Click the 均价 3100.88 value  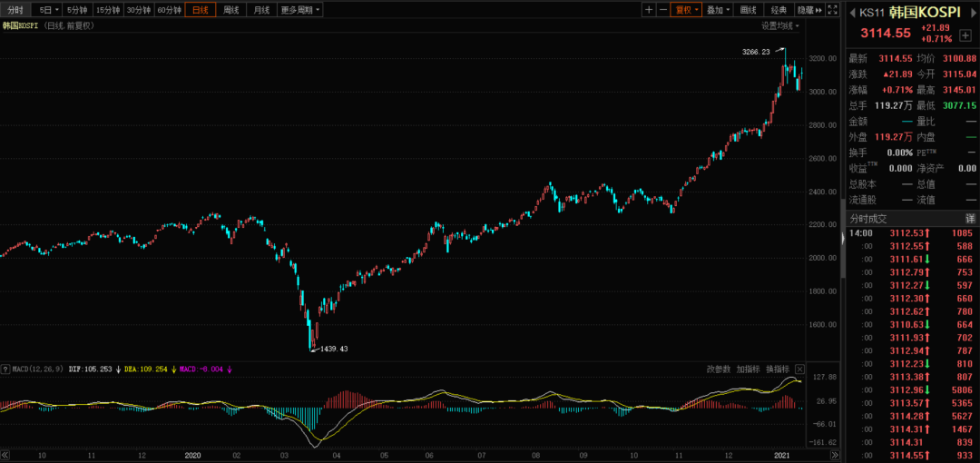pyautogui.click(x=961, y=58)
